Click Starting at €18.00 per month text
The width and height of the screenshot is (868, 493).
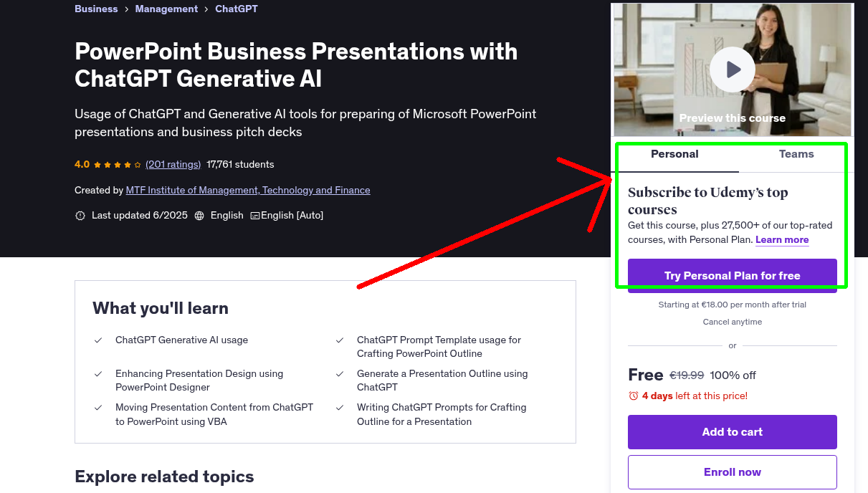click(x=733, y=305)
